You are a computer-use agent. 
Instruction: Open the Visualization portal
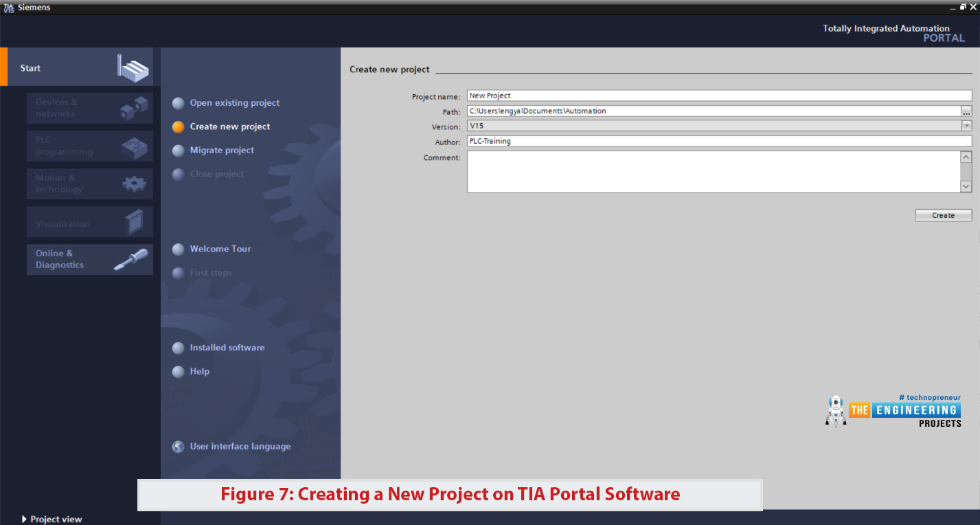point(90,222)
